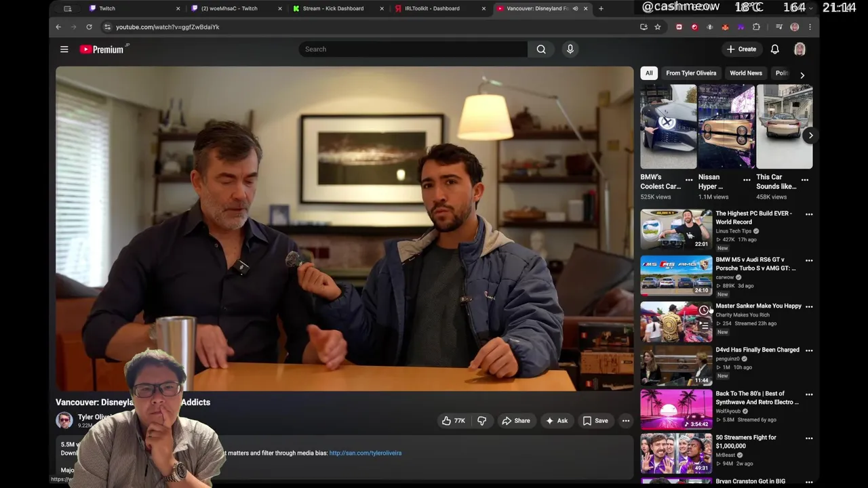Show next shorts with the shelf arrow
Screen dimensions: 868x488
coord(810,136)
